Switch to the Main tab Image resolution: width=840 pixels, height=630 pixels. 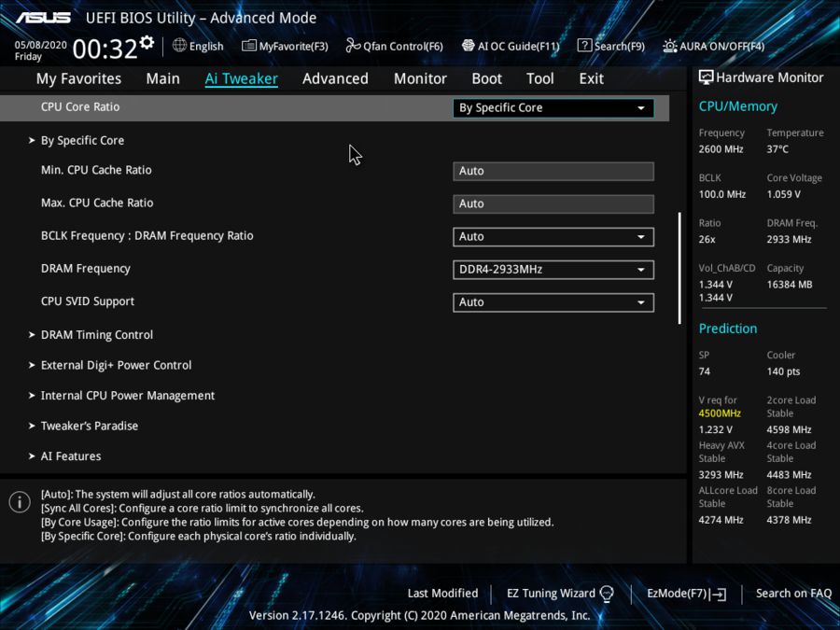pyautogui.click(x=162, y=78)
